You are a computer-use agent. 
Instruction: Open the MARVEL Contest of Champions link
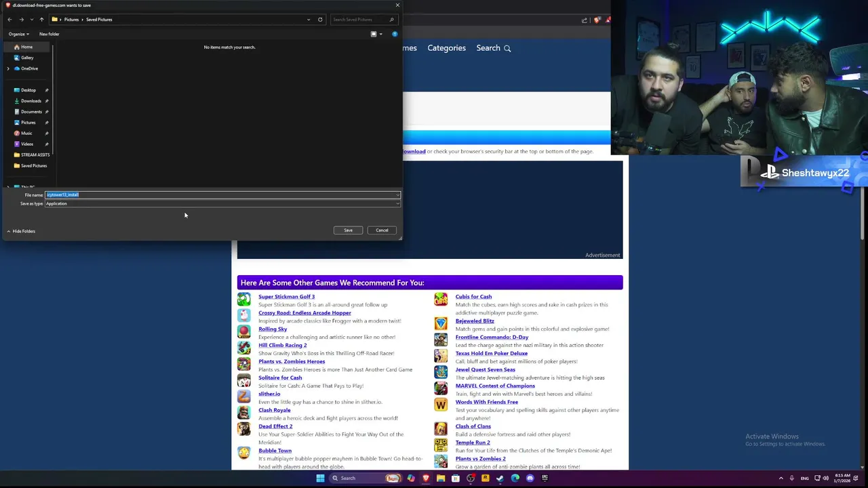(495, 386)
